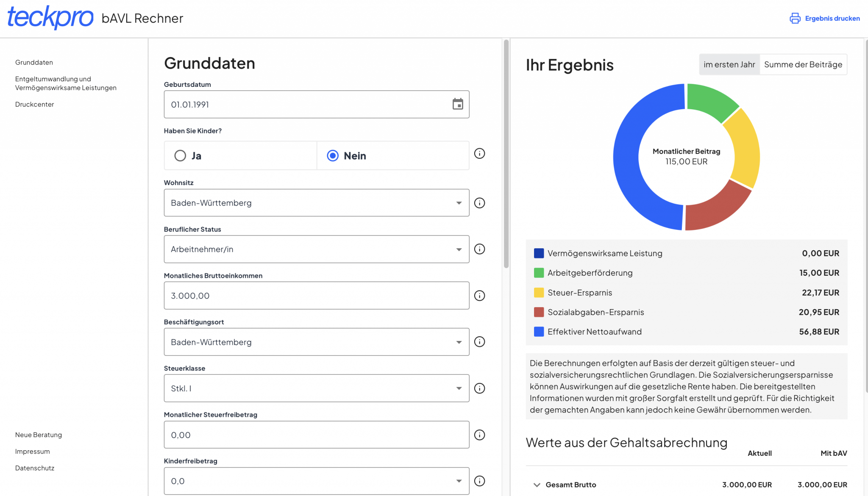Click the teckpro logo
The height and width of the screenshot is (496, 868).
50,18
